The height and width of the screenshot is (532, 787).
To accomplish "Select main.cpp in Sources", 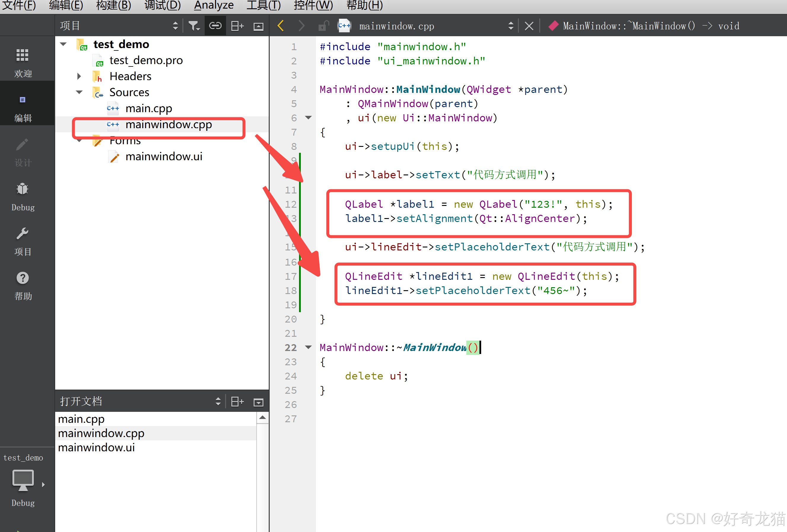I will pos(149,108).
